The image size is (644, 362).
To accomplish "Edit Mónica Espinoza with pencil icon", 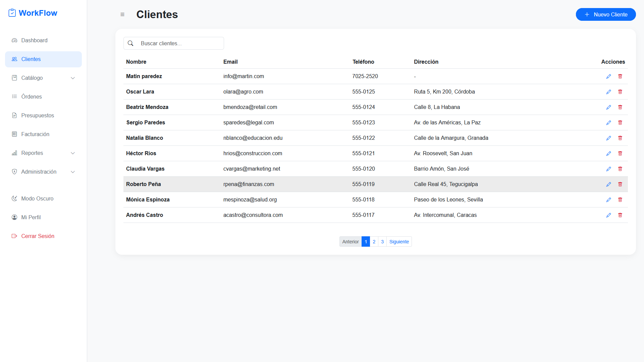I will (608, 200).
